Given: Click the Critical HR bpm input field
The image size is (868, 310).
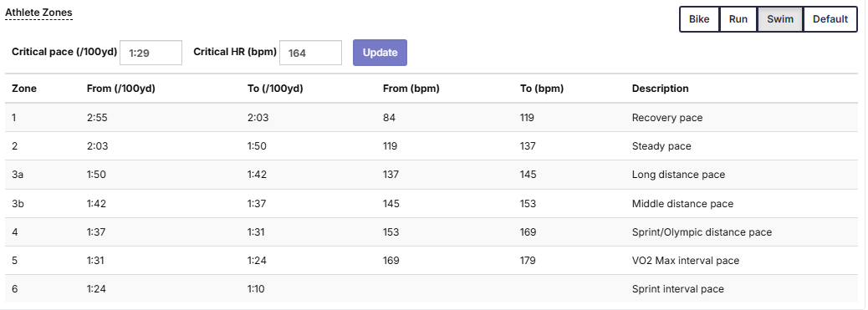Looking at the screenshot, I should coord(310,53).
